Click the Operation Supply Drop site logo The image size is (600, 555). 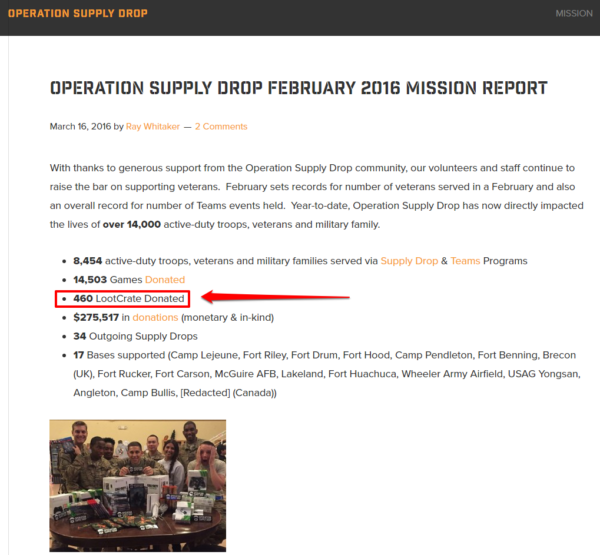pyautogui.click(x=78, y=13)
